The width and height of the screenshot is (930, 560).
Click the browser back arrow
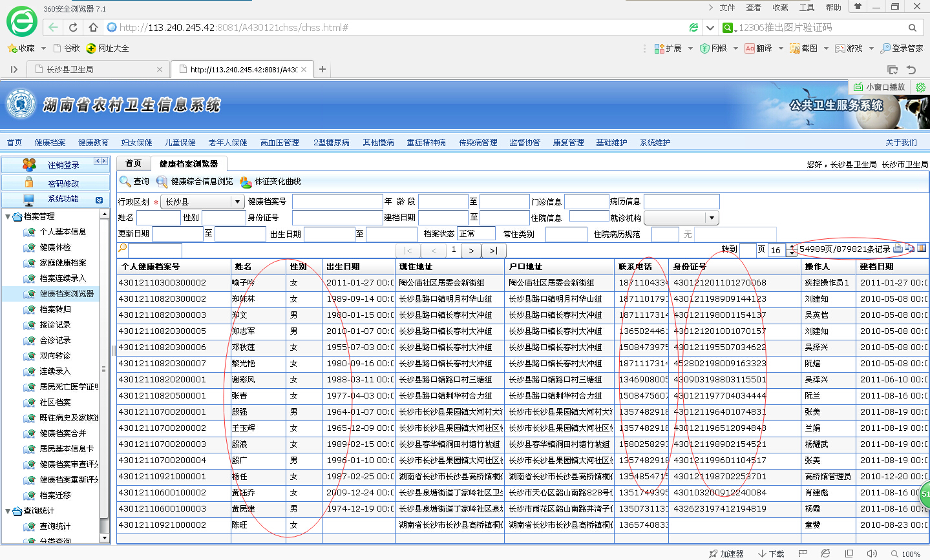[x=53, y=27]
